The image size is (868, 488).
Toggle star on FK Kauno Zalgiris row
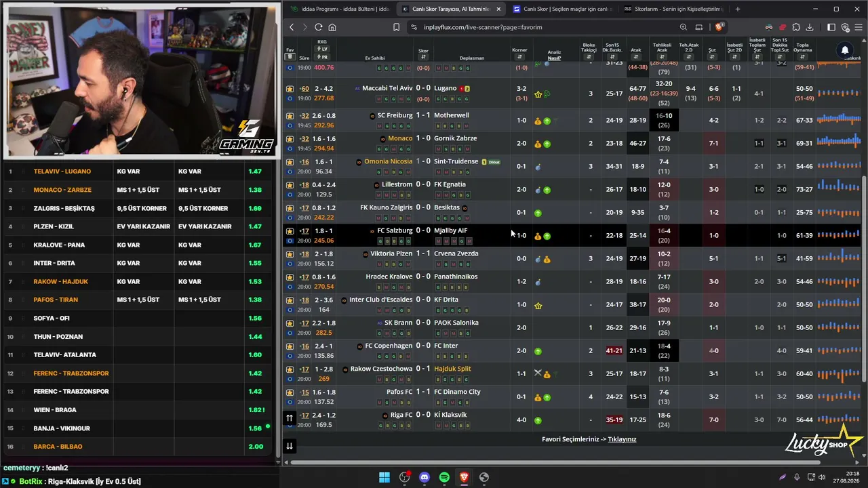(x=290, y=208)
